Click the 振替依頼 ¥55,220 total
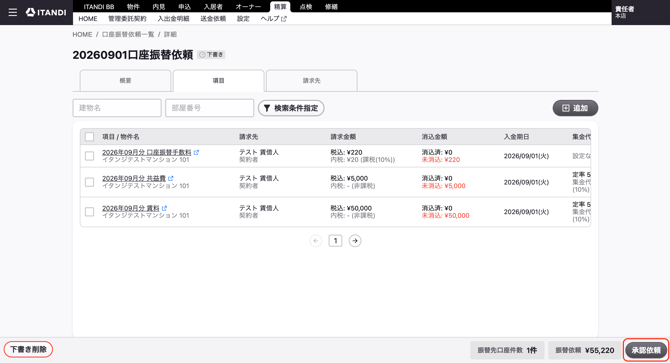The width and height of the screenshot is (670, 363). tap(585, 350)
